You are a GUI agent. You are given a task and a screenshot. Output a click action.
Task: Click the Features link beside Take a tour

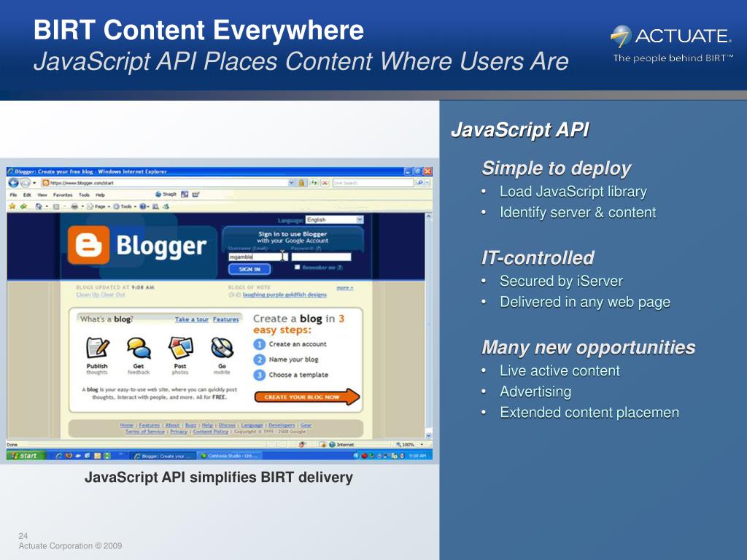point(226,319)
